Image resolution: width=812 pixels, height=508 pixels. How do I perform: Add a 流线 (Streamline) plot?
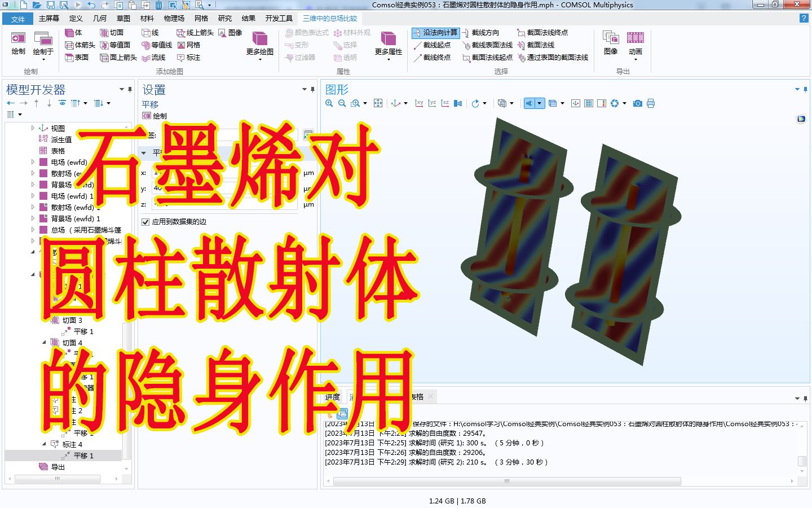tap(153, 58)
